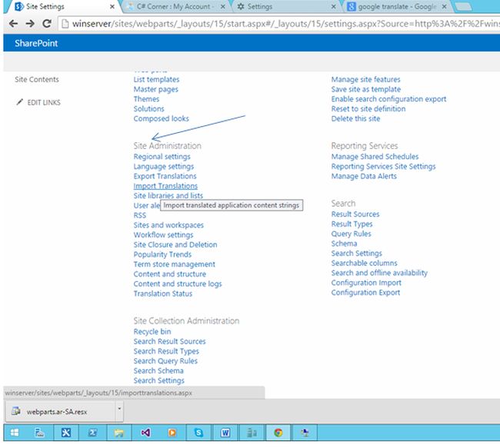Close the google translate tab
This screenshot has height=448, width=500.
[444, 6]
